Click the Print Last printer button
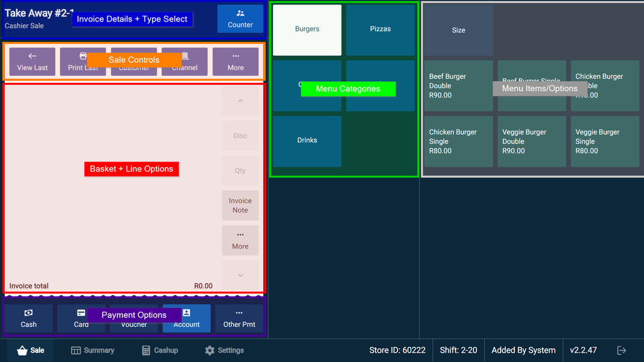This screenshot has width=644, height=362. tap(83, 62)
